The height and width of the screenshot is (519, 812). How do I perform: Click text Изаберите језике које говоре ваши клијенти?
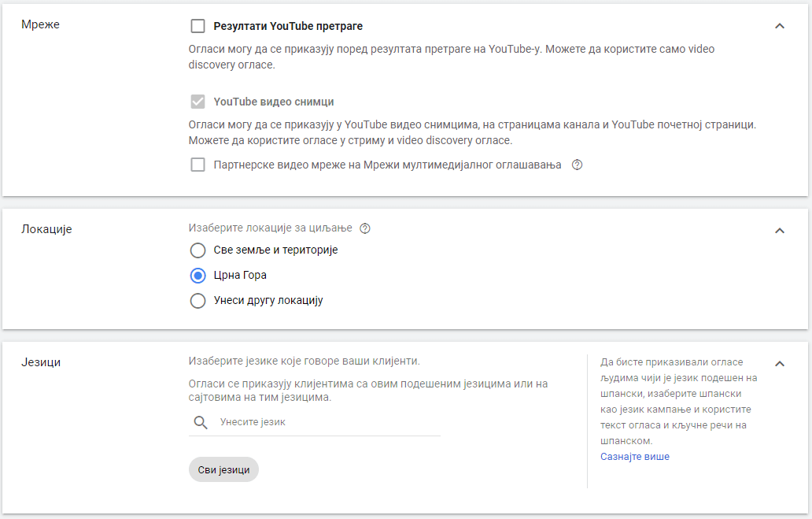(x=304, y=361)
